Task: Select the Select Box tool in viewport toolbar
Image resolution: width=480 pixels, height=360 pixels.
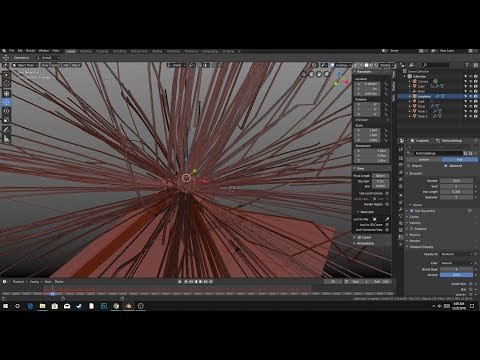Action: click(x=6, y=75)
